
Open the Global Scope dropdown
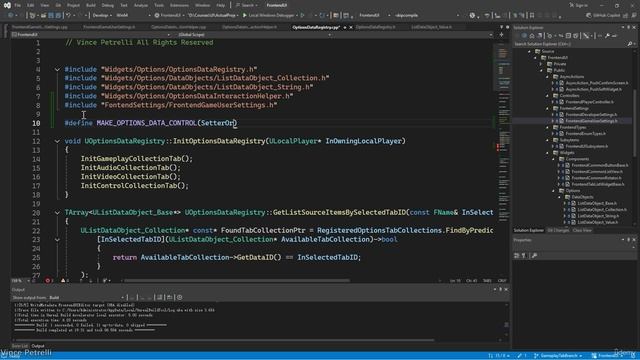tap(253, 35)
